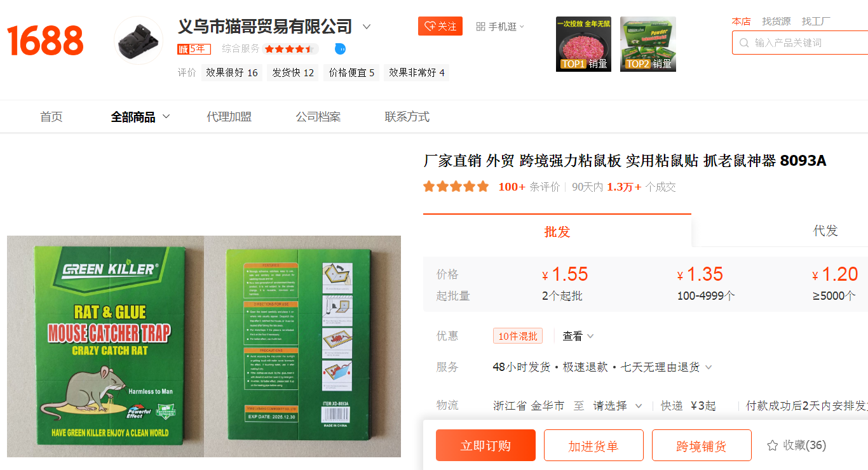This screenshot has width=868, height=470.
Task: Click the 诚 5年 membership badge
Action: tap(193, 49)
